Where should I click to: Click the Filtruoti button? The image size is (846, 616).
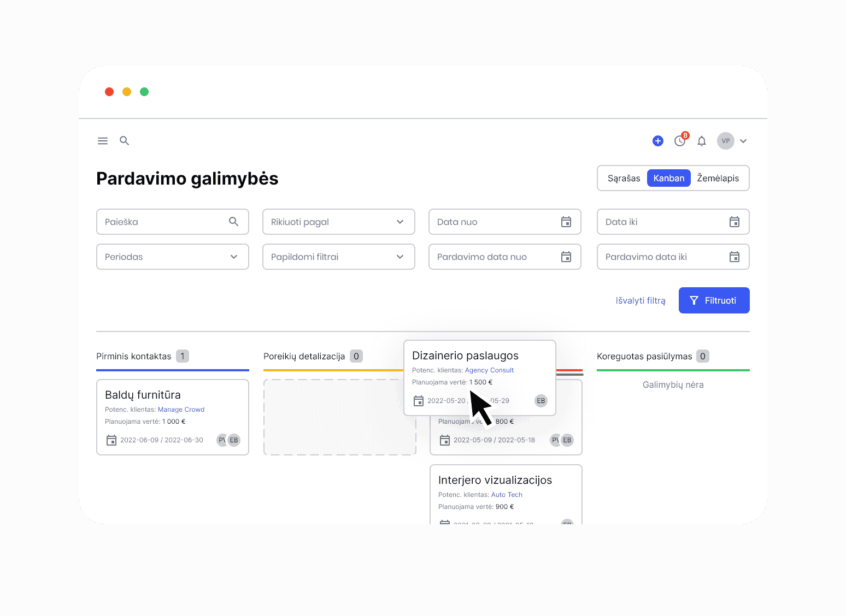(x=714, y=300)
